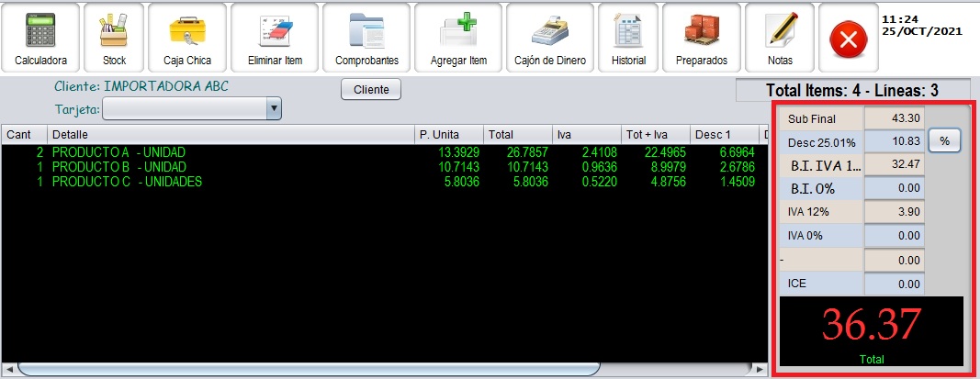Open the Cajón de Dinero drawer
980x379 pixels.
(550, 38)
